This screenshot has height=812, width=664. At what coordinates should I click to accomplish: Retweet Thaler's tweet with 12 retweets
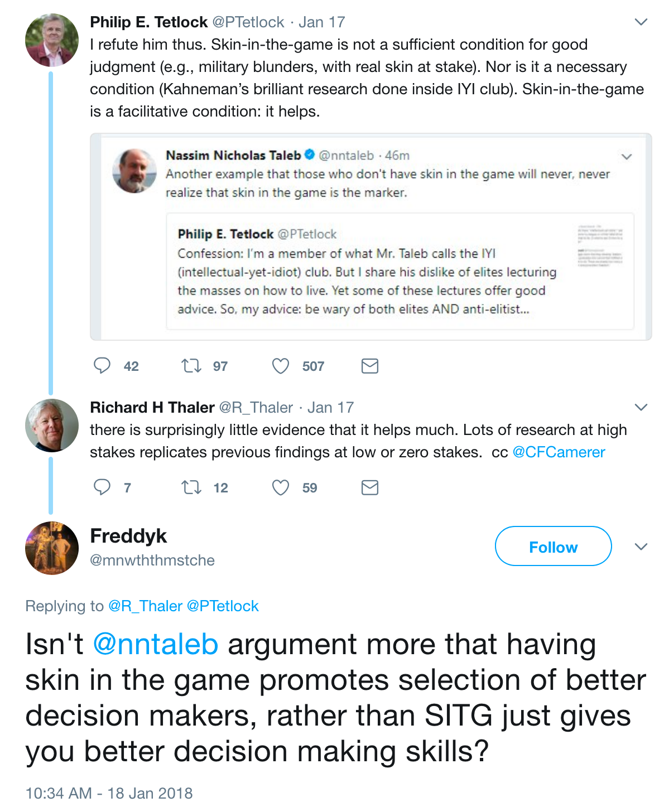[x=191, y=487]
